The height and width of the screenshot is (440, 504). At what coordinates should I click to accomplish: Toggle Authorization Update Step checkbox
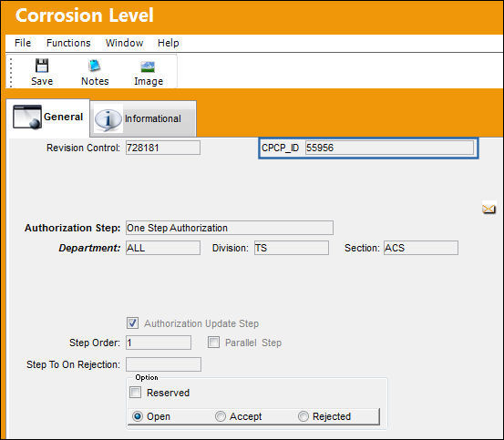(x=132, y=323)
